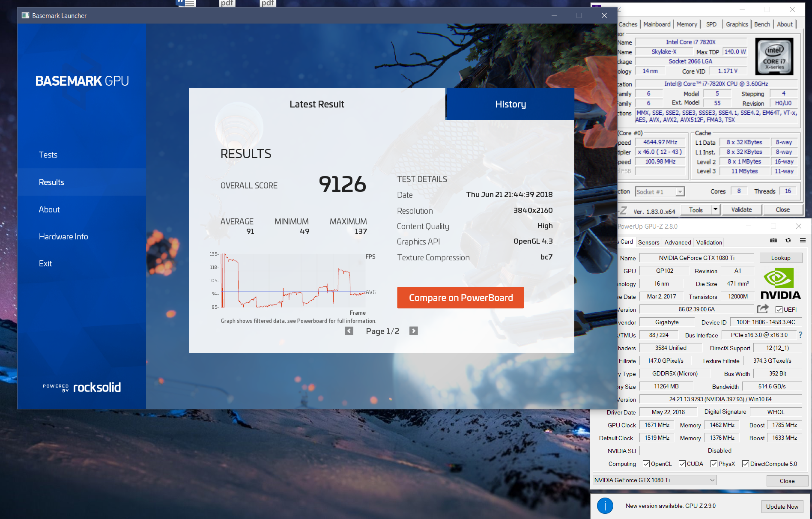Click the Intel Core i7 logo in CPU-Z
Viewport: 812px width, 519px height.
tap(774, 57)
